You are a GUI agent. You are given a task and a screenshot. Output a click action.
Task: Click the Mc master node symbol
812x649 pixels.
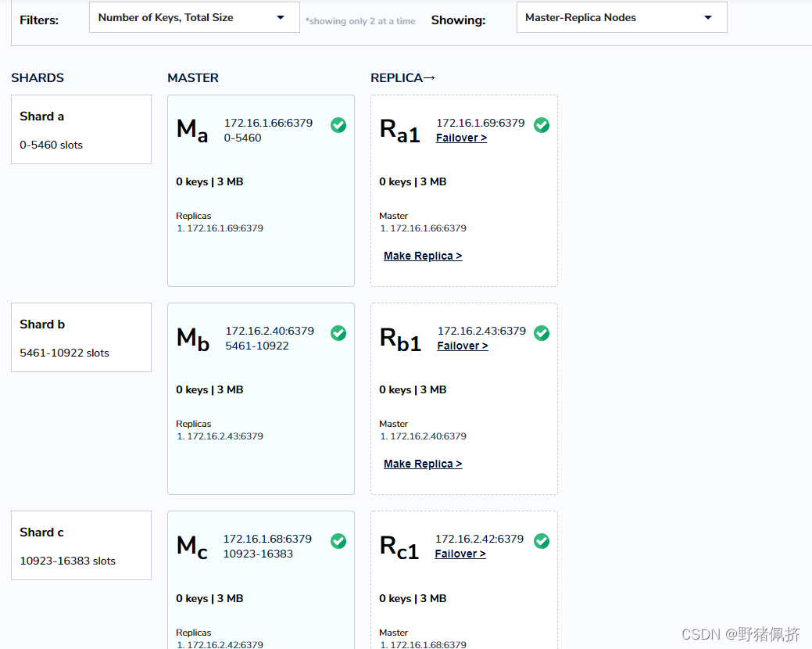(x=192, y=547)
